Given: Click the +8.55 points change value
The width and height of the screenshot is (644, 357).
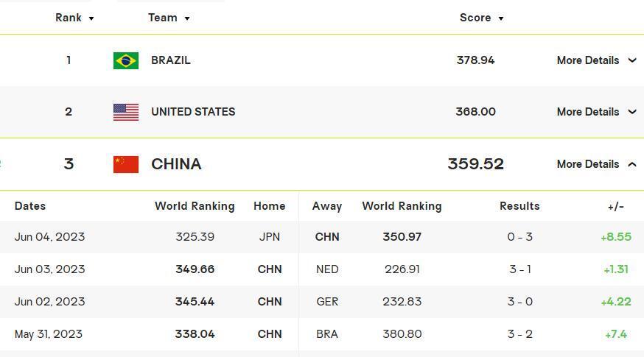Looking at the screenshot, I should pyautogui.click(x=615, y=237).
